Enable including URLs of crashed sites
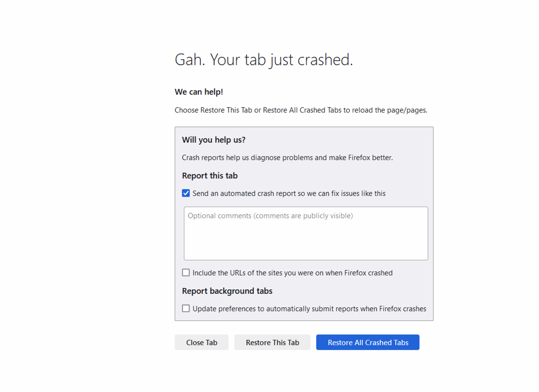Viewport: 539px width, 392px height. [x=186, y=273]
